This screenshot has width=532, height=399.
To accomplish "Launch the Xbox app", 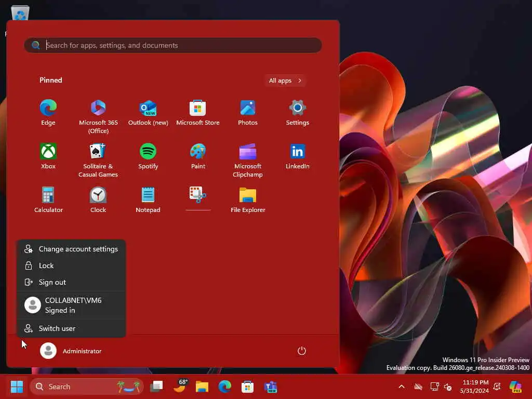I will (48, 156).
